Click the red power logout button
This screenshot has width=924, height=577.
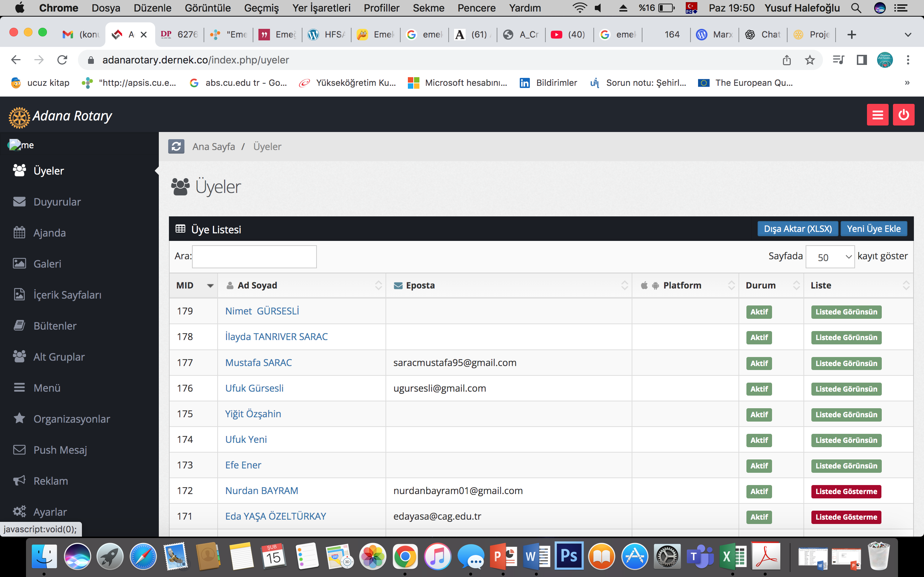[x=903, y=115]
